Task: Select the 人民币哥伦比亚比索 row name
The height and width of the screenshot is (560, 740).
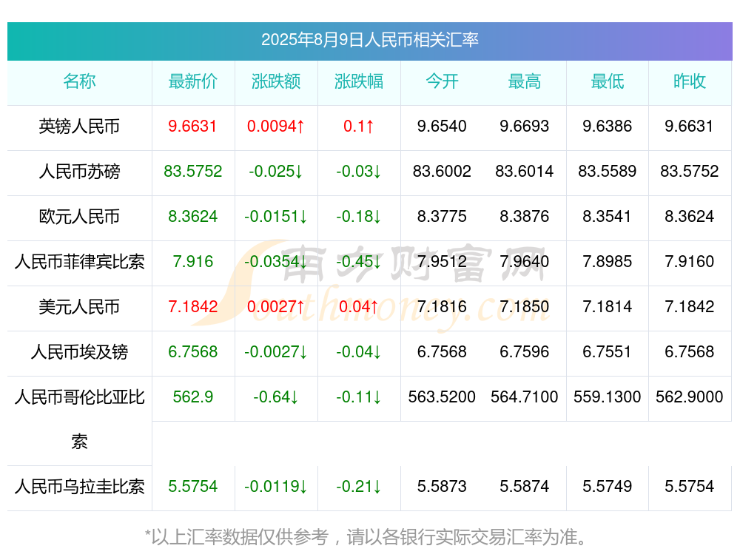Action: [x=79, y=419]
